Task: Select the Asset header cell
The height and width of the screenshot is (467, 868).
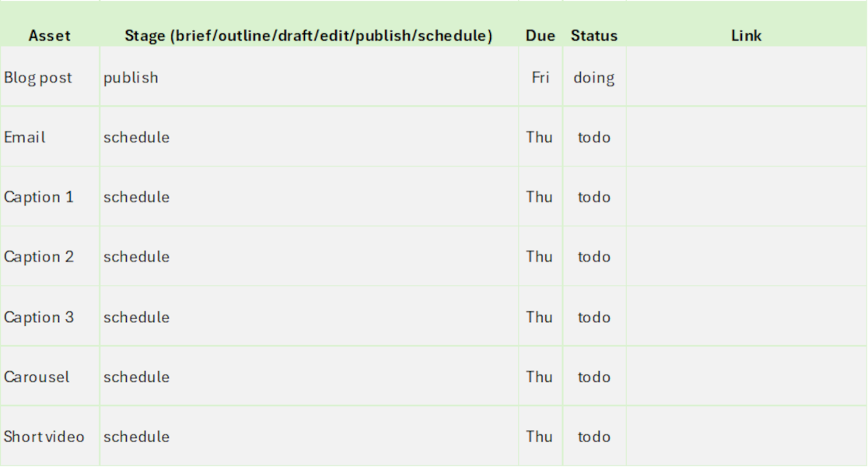Action: click(50, 24)
